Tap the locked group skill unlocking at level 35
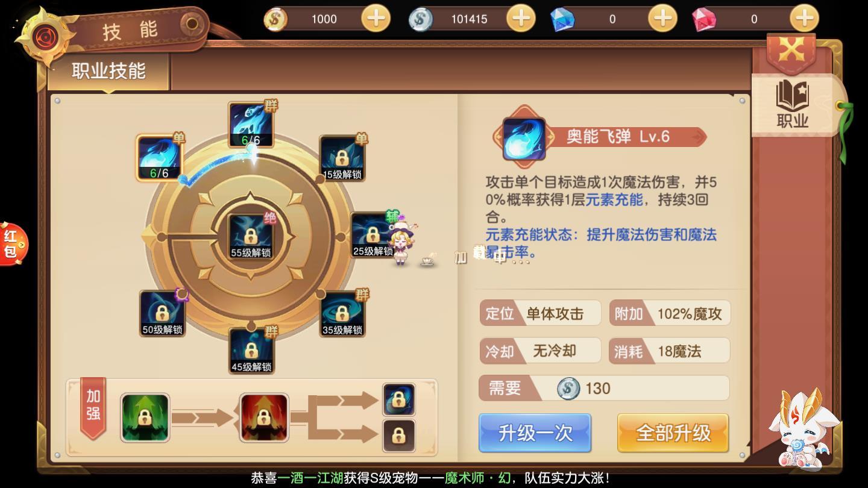The width and height of the screenshot is (868, 488). pos(342,314)
